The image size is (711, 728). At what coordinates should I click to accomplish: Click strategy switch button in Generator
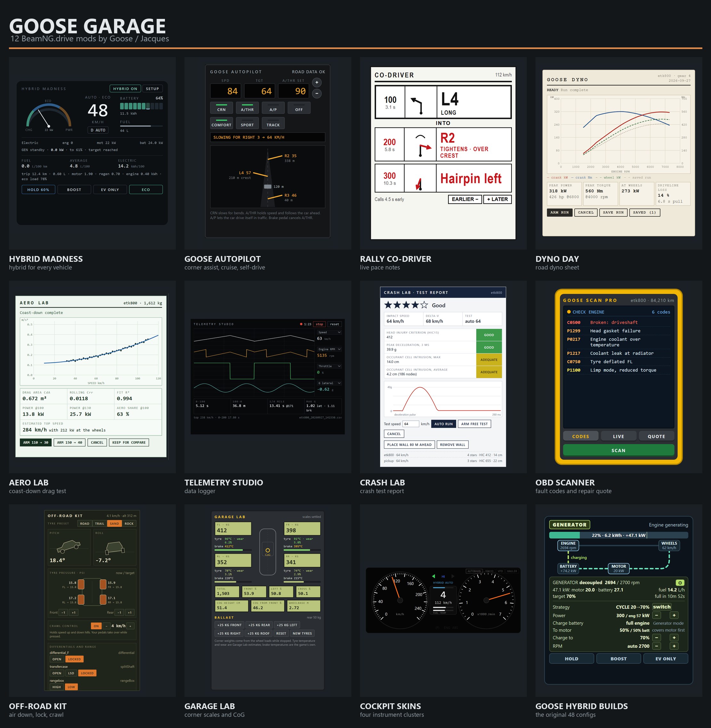[662, 607]
